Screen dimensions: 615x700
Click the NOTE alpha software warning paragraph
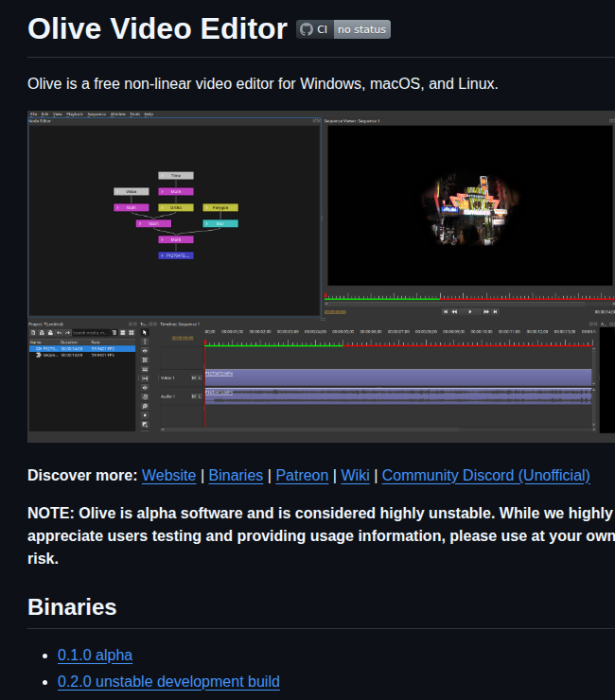(321, 535)
